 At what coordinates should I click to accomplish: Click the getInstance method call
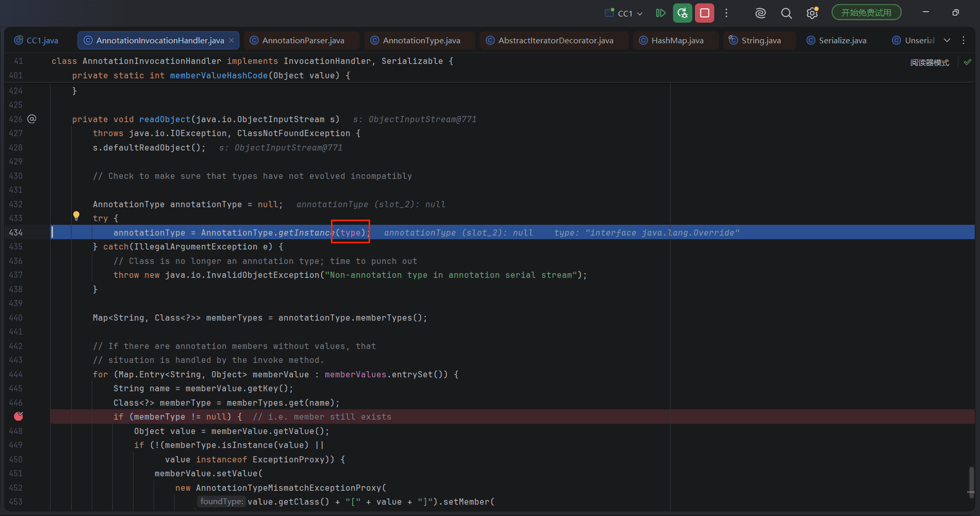pos(307,232)
